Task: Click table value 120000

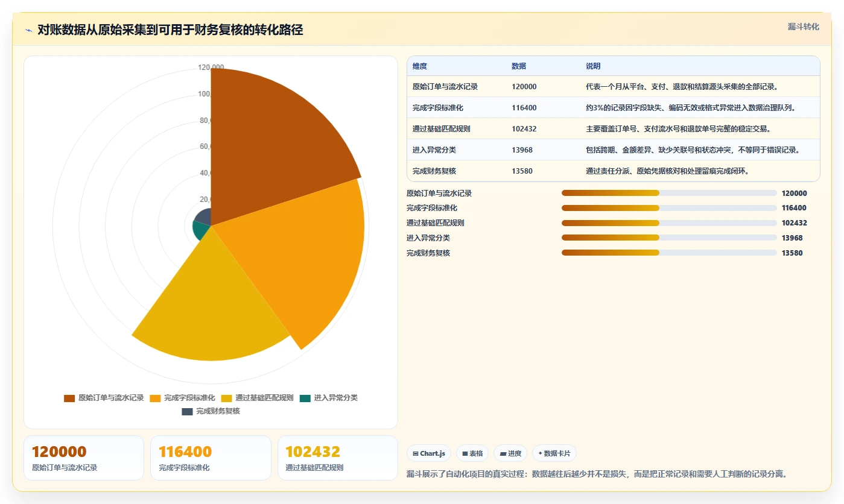Action: pyautogui.click(x=524, y=87)
